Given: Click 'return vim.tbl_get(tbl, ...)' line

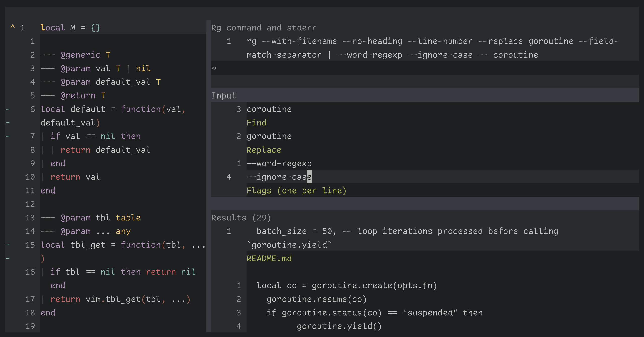Looking at the screenshot, I should (120, 299).
